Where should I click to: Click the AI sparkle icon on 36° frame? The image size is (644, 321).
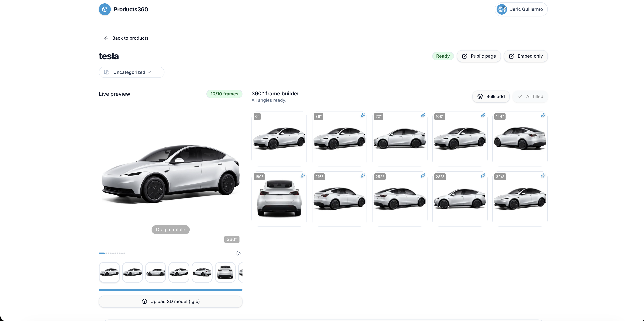click(x=363, y=115)
